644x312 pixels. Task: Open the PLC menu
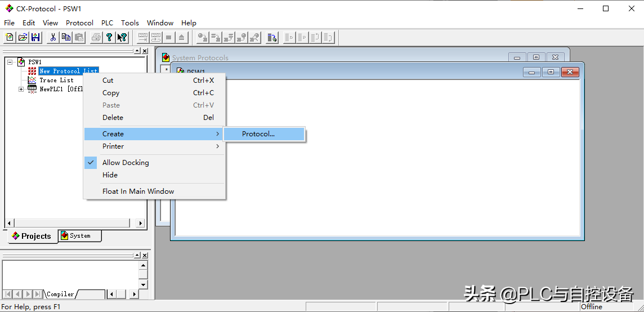click(107, 23)
